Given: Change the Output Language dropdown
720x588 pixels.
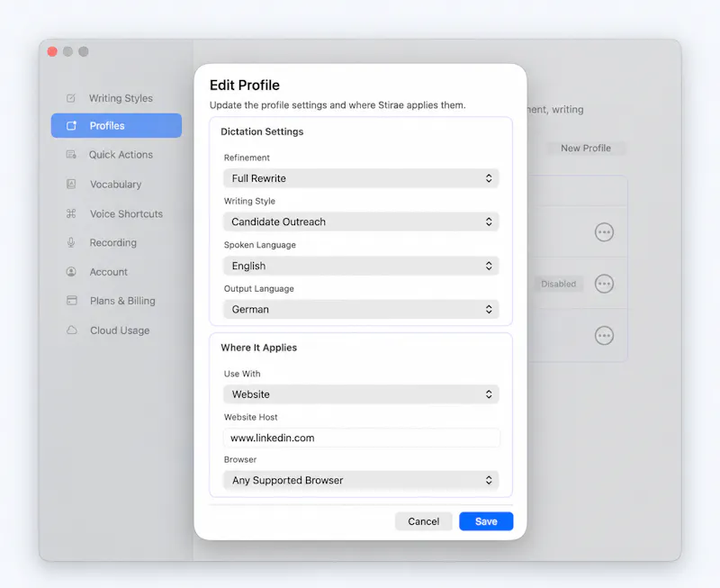Looking at the screenshot, I should pos(361,309).
